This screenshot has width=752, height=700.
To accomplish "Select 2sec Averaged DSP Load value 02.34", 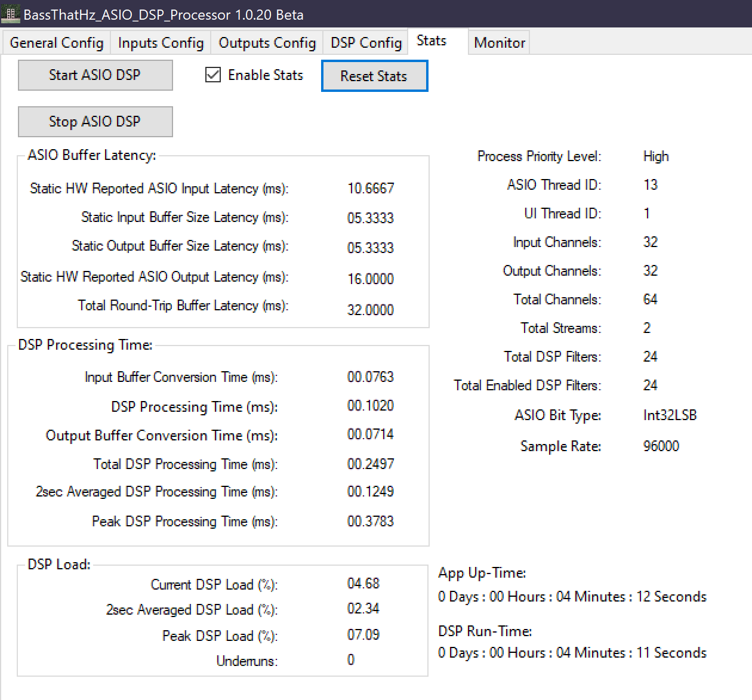I will [x=363, y=609].
